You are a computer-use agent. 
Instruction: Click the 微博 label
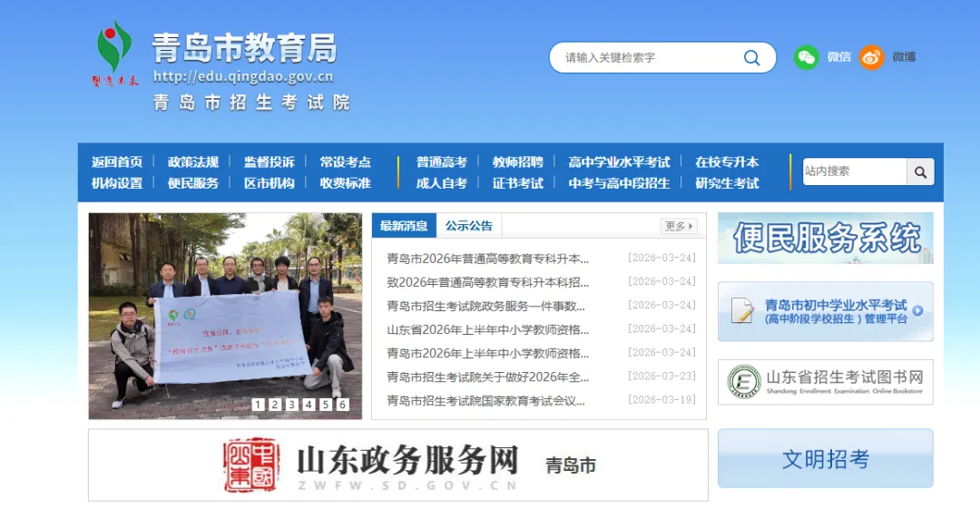coord(905,57)
